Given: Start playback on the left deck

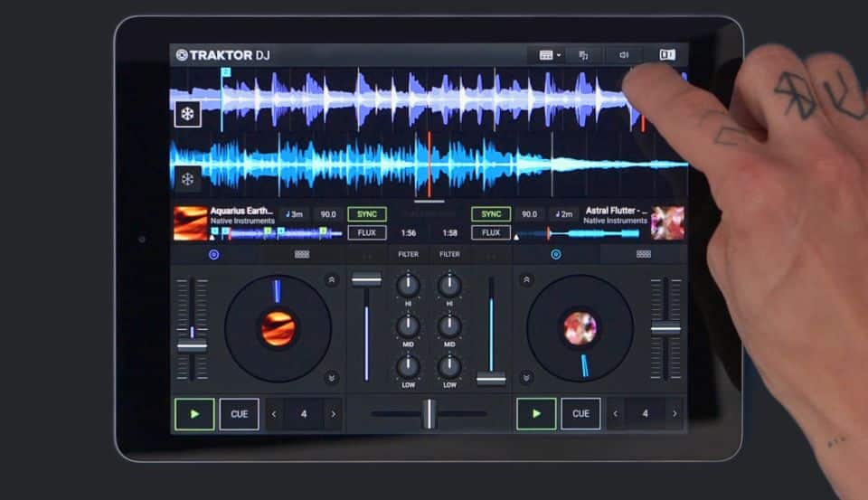Looking at the screenshot, I should [x=194, y=414].
